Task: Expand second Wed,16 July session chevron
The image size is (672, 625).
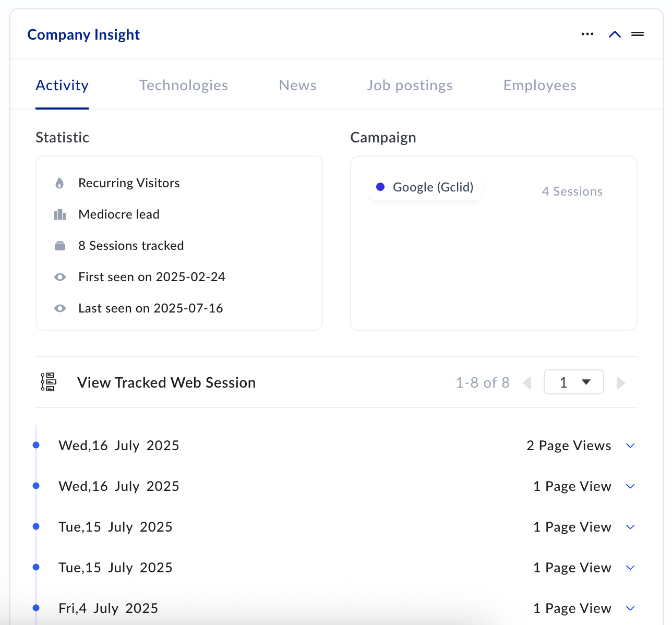Action: tap(630, 486)
